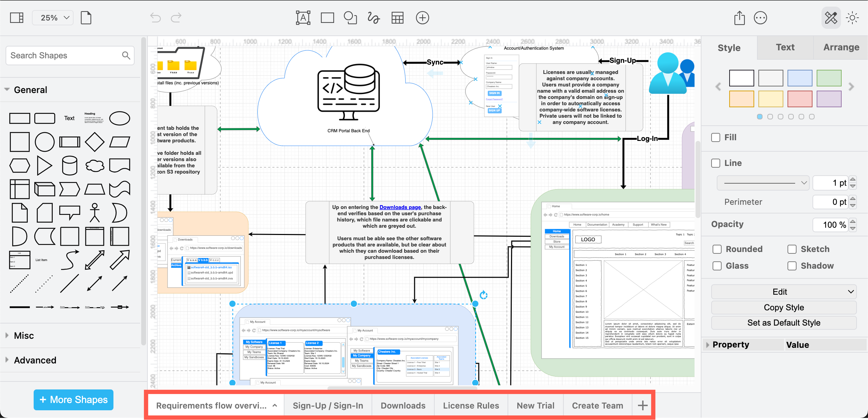The width and height of the screenshot is (868, 420).
Task: Open the Arrange tab in right panel
Action: [x=841, y=47]
